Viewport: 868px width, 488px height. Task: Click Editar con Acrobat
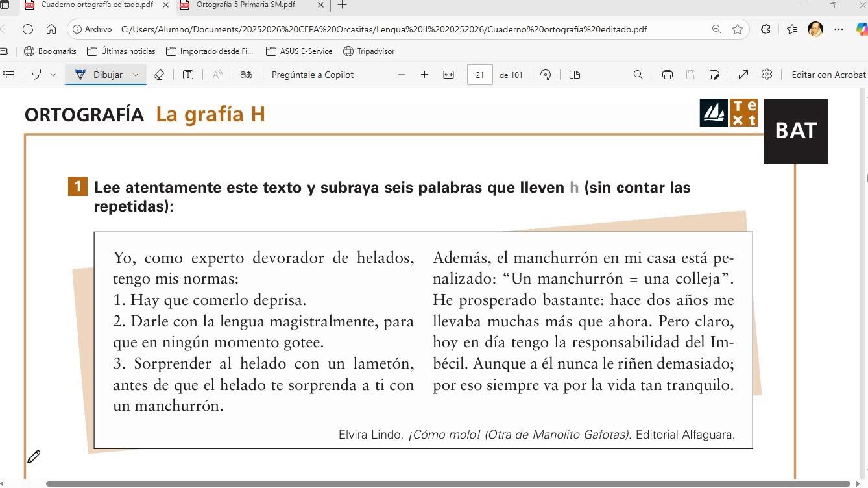click(828, 75)
